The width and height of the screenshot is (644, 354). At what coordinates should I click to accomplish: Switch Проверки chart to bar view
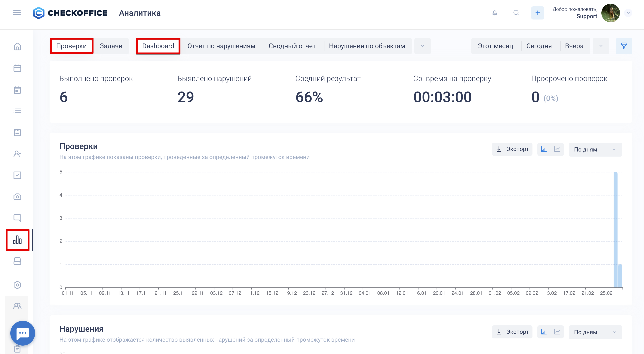(544, 149)
